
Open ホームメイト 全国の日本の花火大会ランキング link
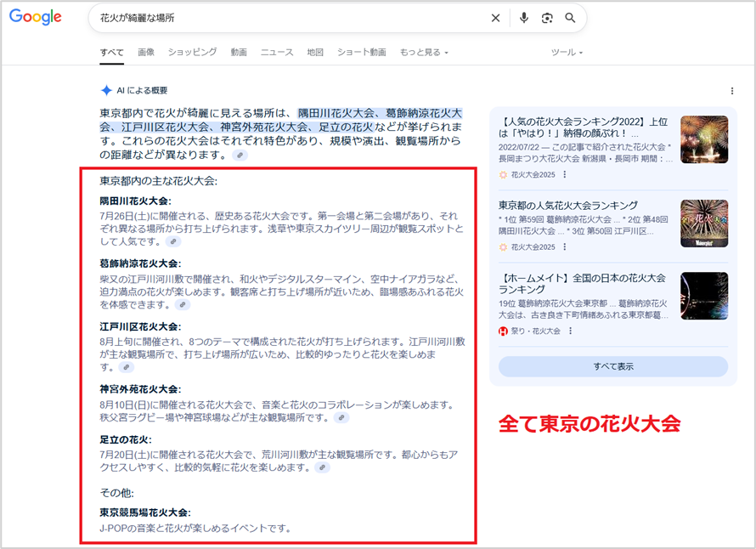tap(582, 284)
